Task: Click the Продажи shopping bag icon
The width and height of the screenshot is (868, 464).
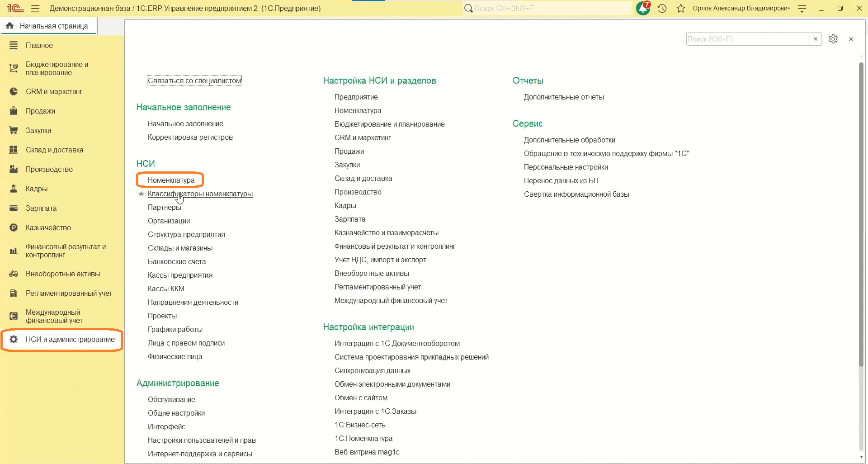Action: (14, 111)
